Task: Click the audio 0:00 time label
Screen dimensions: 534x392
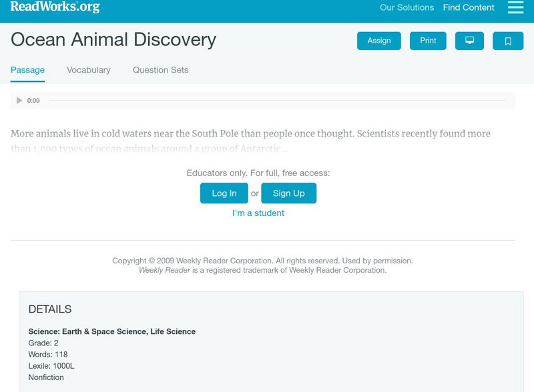Action: pyautogui.click(x=33, y=101)
